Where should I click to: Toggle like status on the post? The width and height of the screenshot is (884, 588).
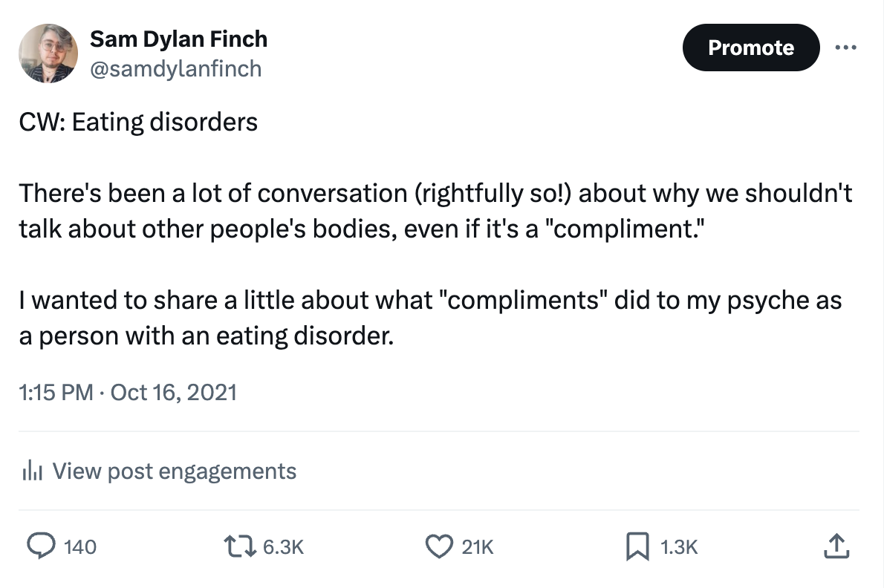pyautogui.click(x=440, y=546)
